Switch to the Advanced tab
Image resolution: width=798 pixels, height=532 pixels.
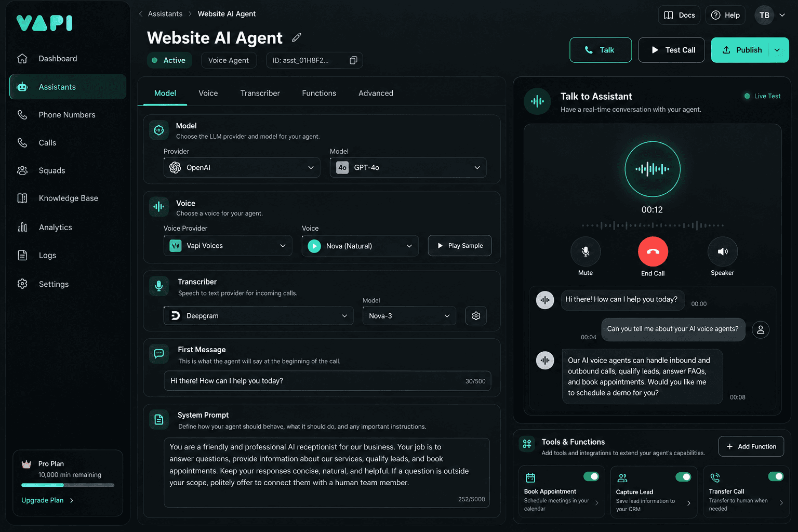[x=376, y=93]
